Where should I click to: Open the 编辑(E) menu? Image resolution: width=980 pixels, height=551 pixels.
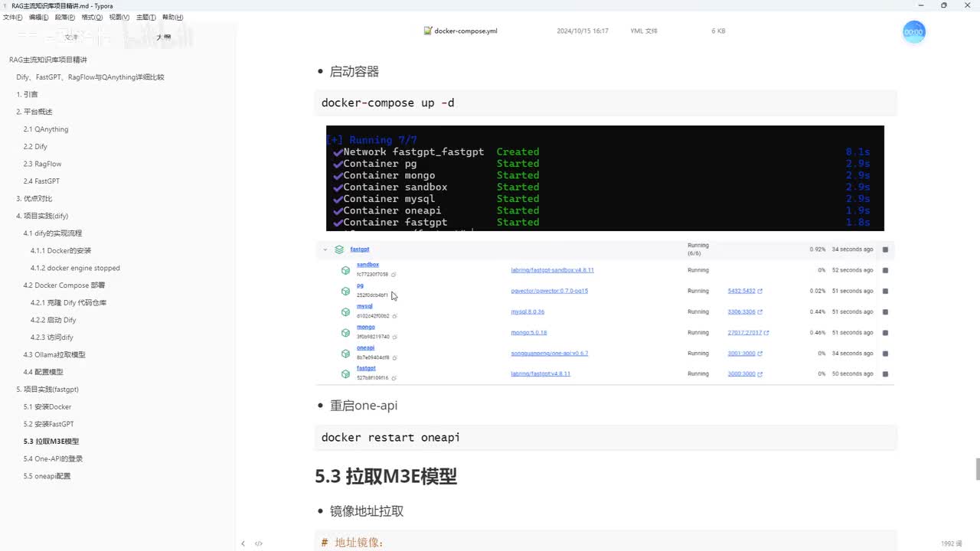38,17
